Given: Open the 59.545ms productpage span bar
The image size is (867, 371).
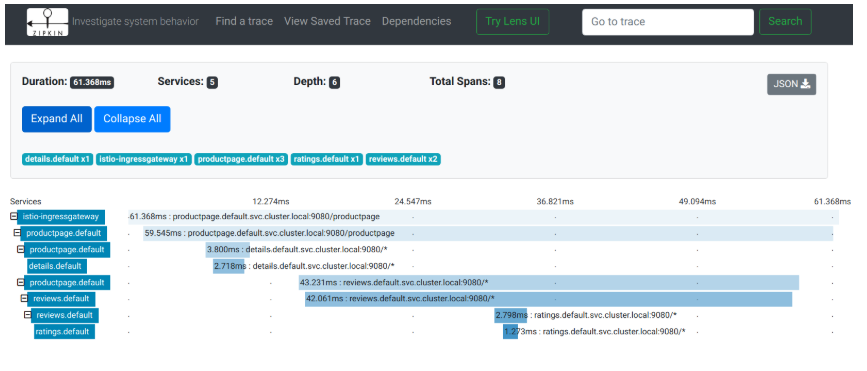Looking at the screenshot, I should 488,233.
